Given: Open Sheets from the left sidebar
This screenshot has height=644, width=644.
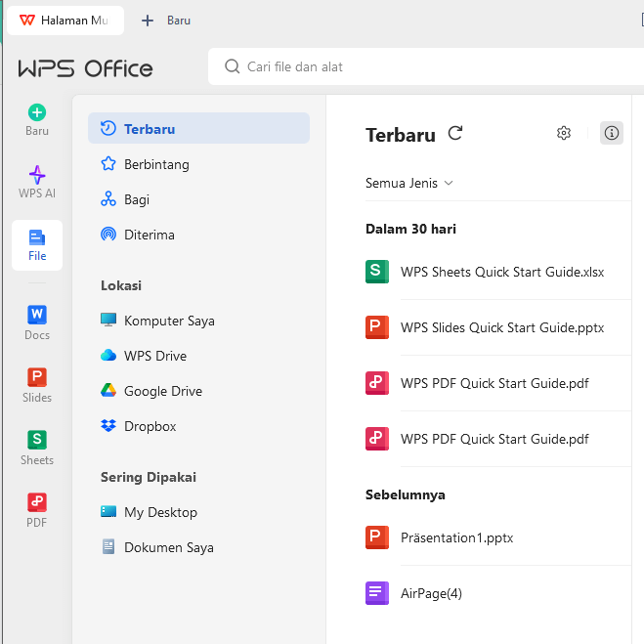Looking at the screenshot, I should coord(37,448).
